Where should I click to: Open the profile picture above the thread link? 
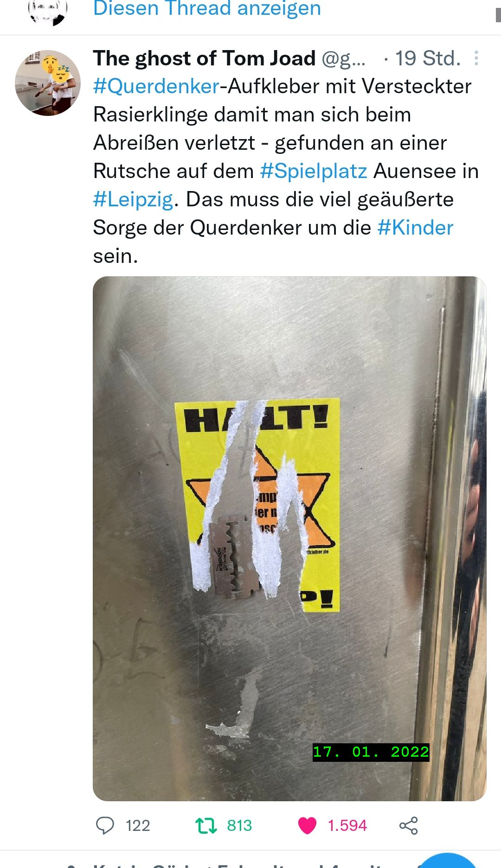click(x=48, y=12)
